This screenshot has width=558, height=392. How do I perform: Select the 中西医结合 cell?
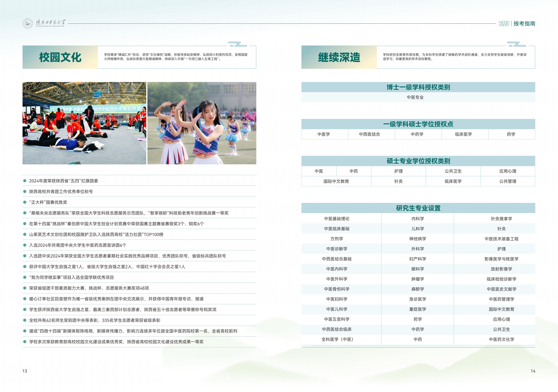369,134
